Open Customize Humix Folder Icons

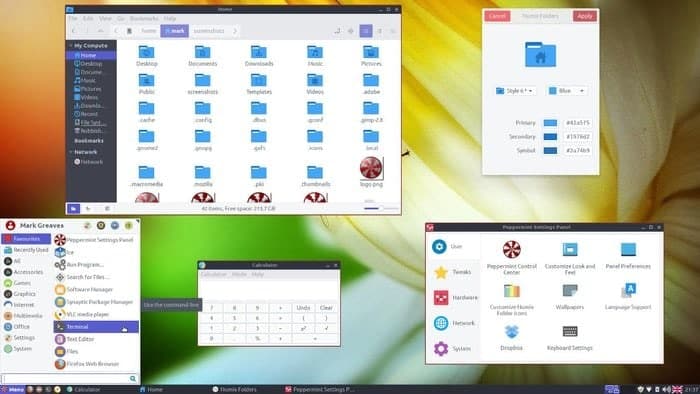click(x=512, y=291)
